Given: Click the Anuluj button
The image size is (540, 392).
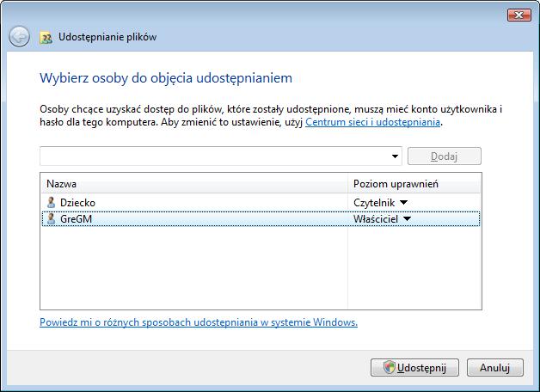Looking at the screenshot, I should point(495,368).
